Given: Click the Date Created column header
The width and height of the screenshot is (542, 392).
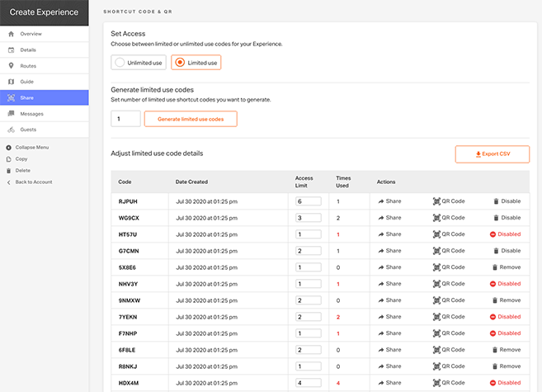Looking at the screenshot, I should click(191, 182).
